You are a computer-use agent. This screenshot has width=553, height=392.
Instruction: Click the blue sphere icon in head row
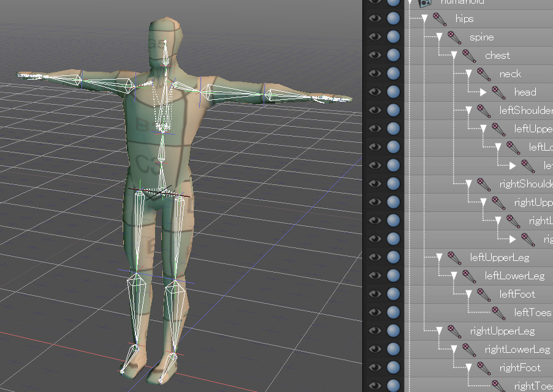[x=393, y=92]
